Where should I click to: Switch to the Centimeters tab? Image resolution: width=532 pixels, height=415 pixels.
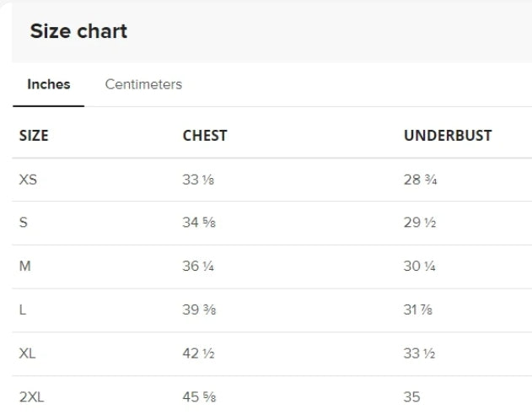pyautogui.click(x=143, y=84)
